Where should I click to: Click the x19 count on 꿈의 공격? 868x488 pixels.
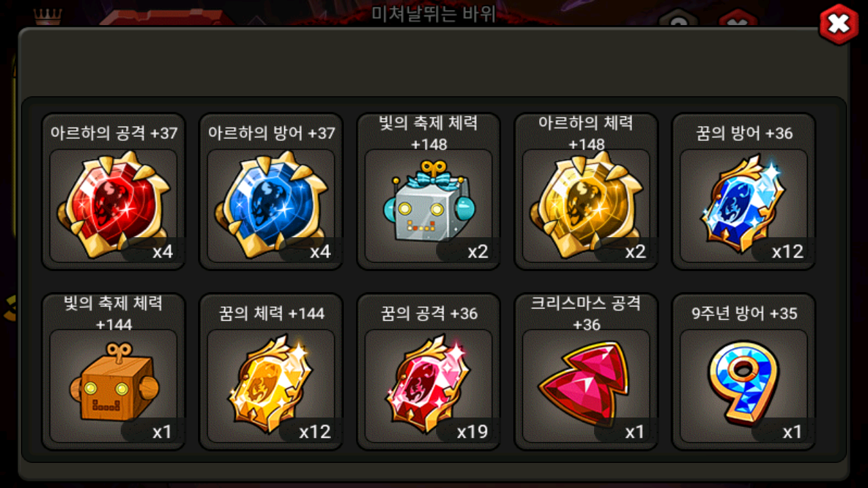pos(472,432)
